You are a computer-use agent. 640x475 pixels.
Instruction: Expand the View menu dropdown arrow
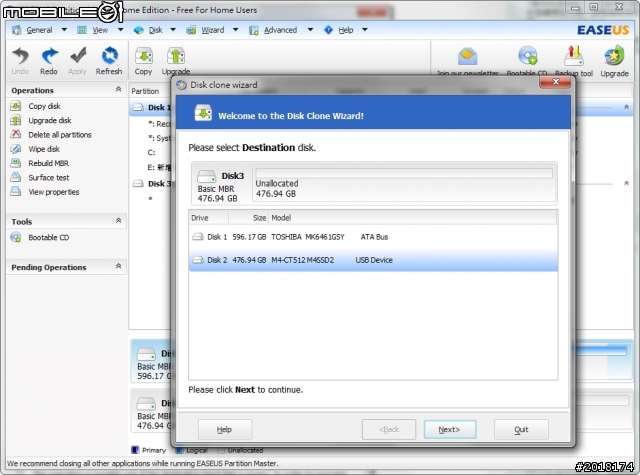point(120,30)
